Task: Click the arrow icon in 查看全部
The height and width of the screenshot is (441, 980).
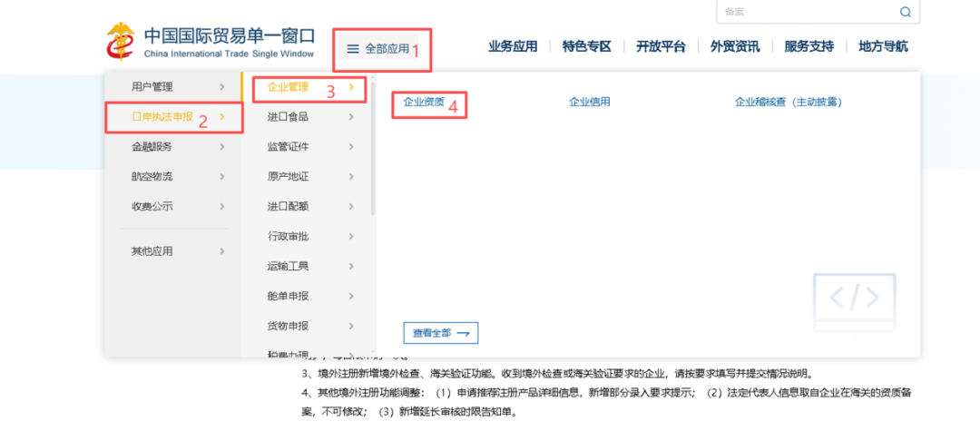Action: click(463, 333)
